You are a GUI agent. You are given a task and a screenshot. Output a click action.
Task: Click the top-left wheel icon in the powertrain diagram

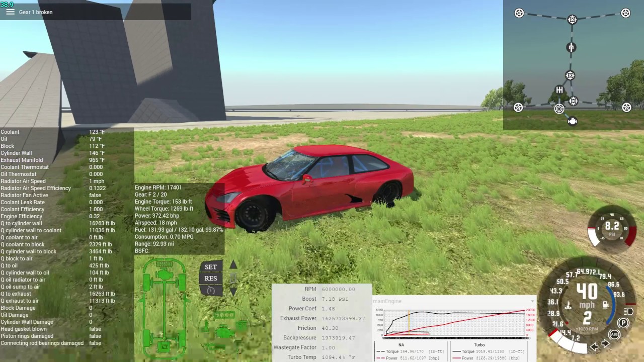(519, 13)
